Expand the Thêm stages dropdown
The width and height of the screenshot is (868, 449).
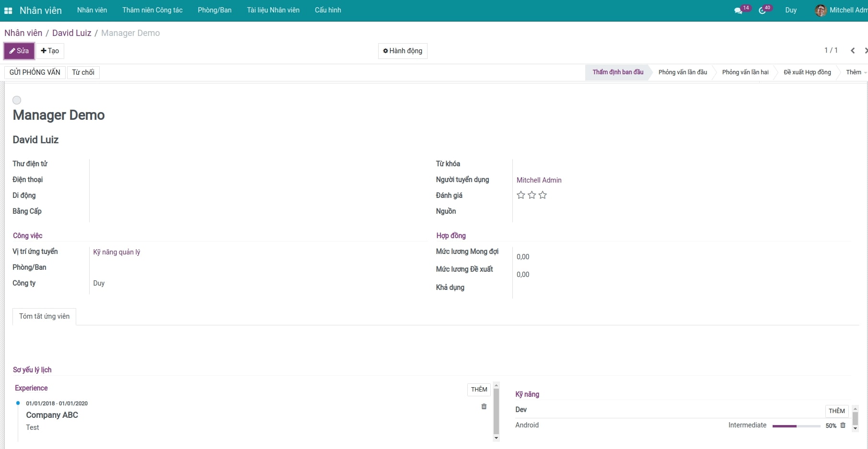[x=856, y=72]
